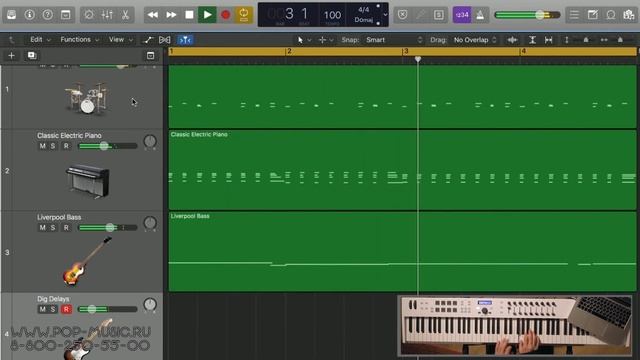Click the tempo value 100
640x360 pixels.
(332, 15)
